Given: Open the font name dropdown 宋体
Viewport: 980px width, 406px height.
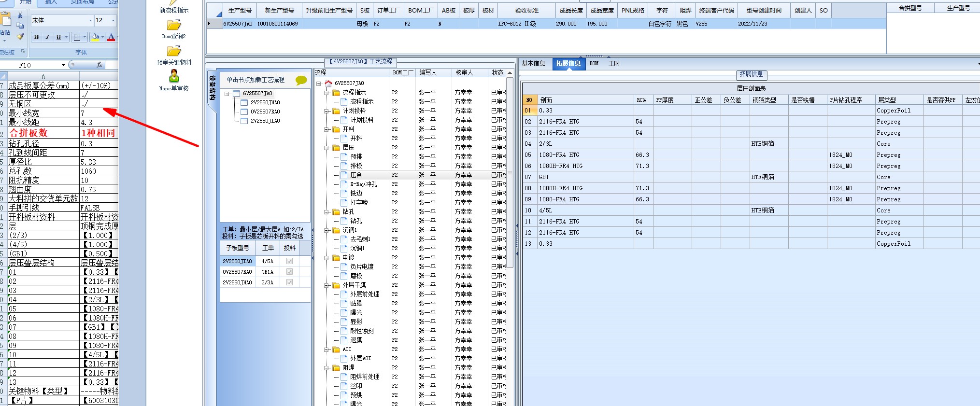Looking at the screenshot, I should coord(90,20).
